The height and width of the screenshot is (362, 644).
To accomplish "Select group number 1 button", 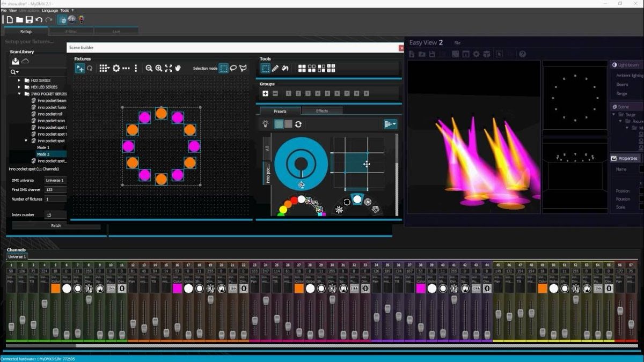I will click(x=288, y=93).
